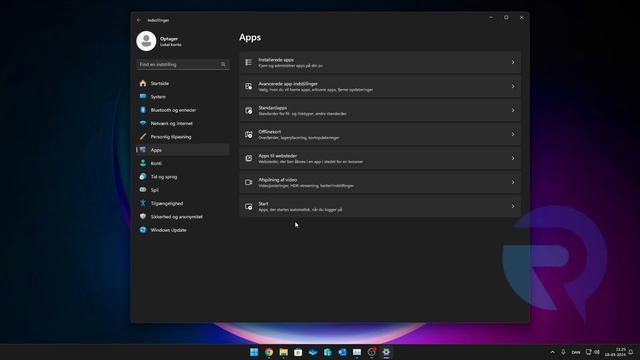Open Apps til websteder row
The height and width of the screenshot is (360, 640).
[380, 158]
